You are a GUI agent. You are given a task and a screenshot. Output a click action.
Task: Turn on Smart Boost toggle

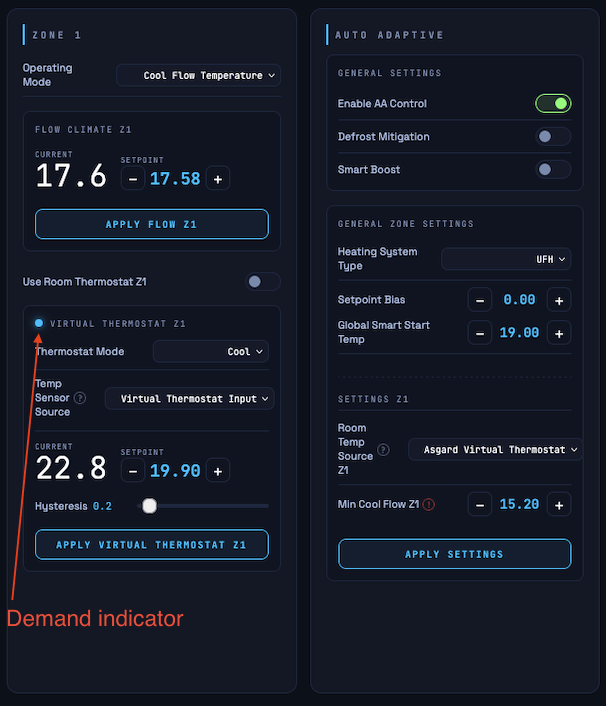click(553, 169)
